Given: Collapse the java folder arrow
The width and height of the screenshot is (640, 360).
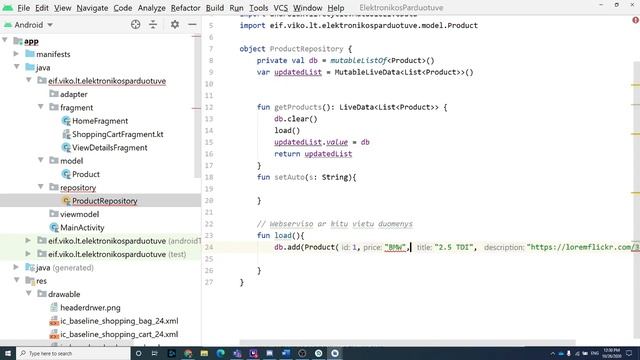Looking at the screenshot, I should coord(17,67).
